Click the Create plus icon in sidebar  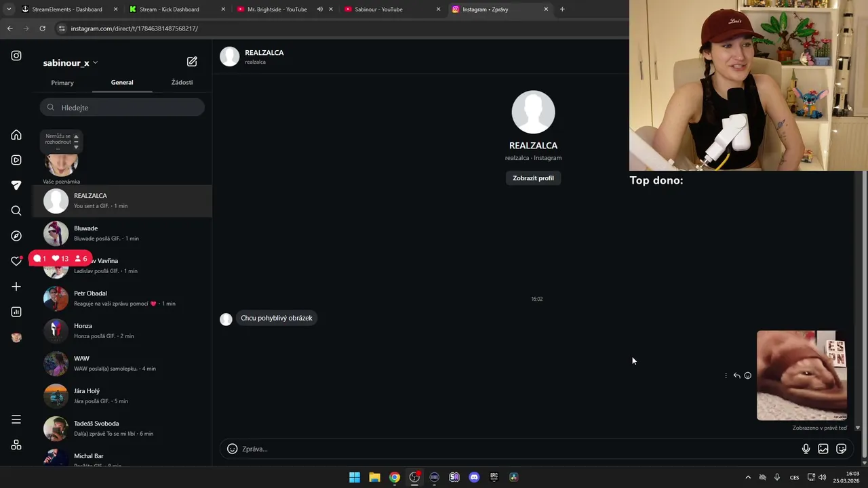(x=16, y=287)
